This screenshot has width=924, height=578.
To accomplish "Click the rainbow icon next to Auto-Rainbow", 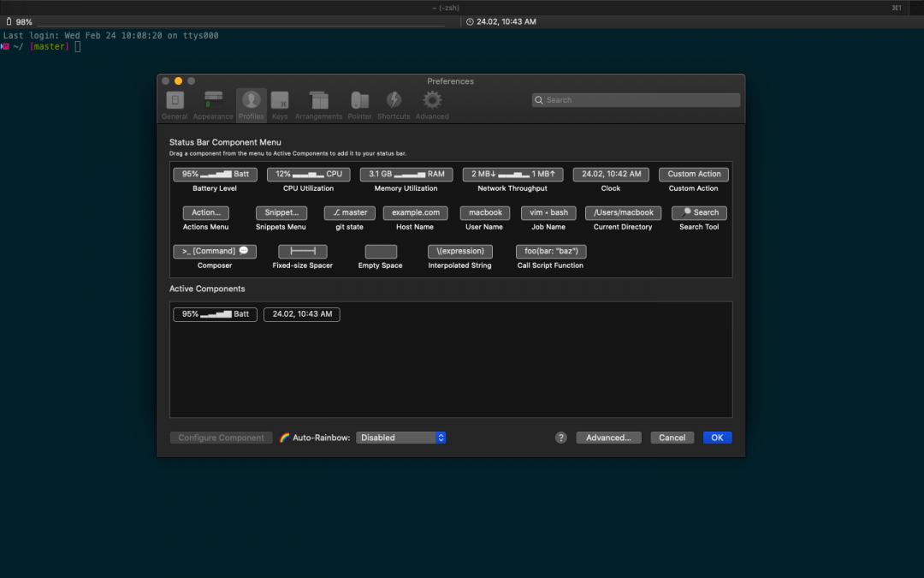I will click(283, 438).
